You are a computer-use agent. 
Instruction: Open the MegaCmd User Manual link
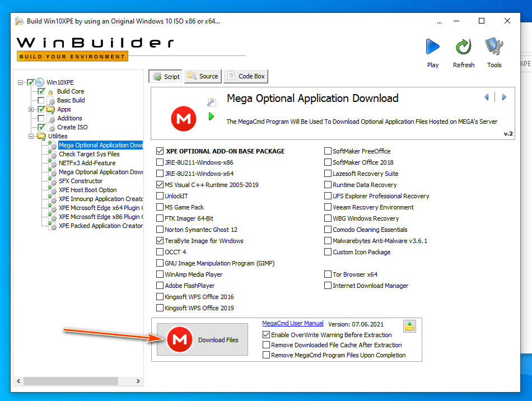[293, 323]
